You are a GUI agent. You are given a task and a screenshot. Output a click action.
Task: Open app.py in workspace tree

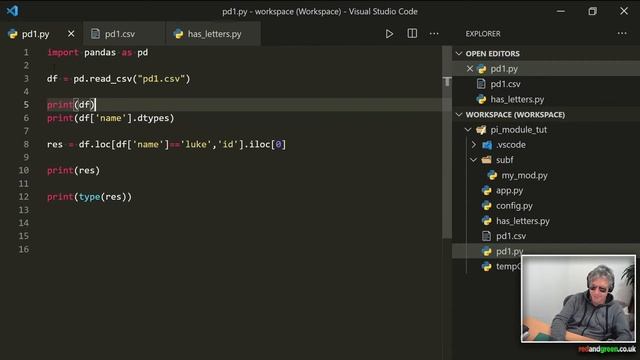[546, 191]
